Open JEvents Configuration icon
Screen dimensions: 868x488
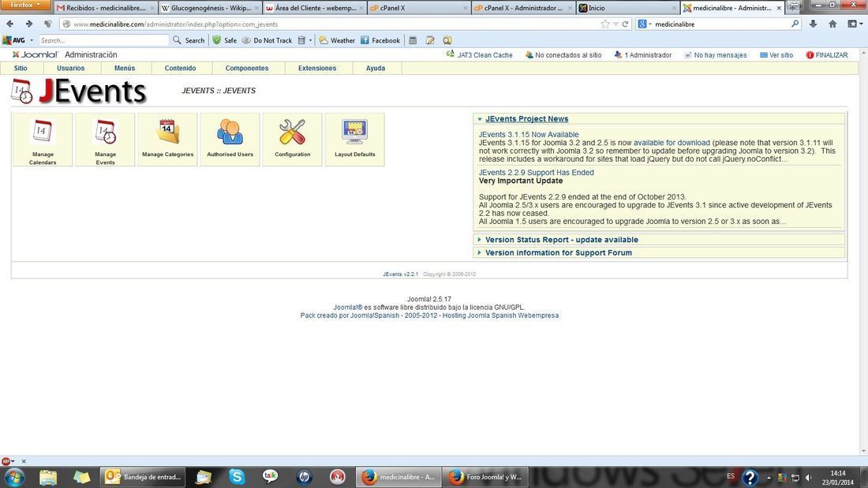click(292, 140)
